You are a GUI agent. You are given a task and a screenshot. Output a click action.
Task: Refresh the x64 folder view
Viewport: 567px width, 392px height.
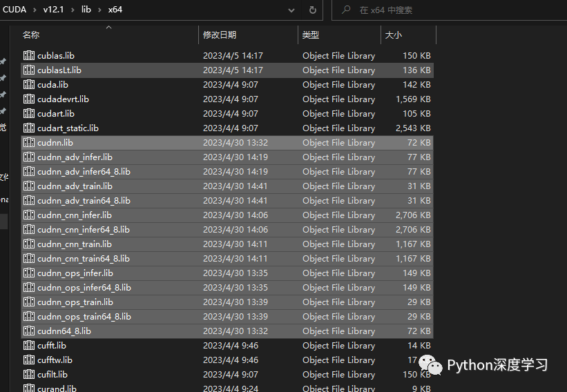pos(312,10)
